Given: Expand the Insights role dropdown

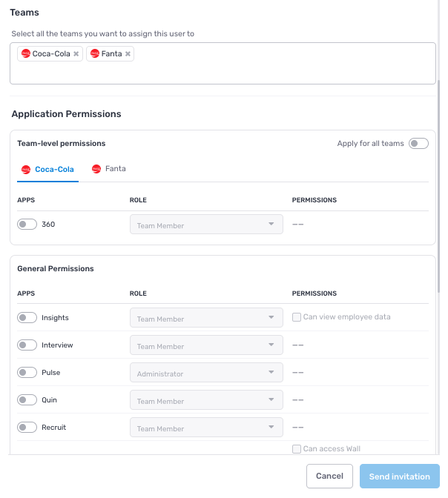Looking at the screenshot, I should click(x=205, y=319).
